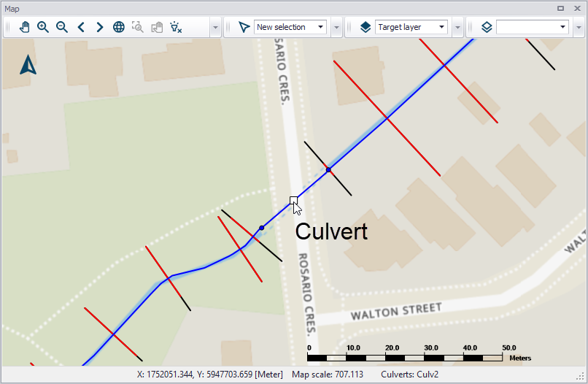588x384 pixels.
Task: Expand selection toolbar overflow arrow
Action: (336, 27)
